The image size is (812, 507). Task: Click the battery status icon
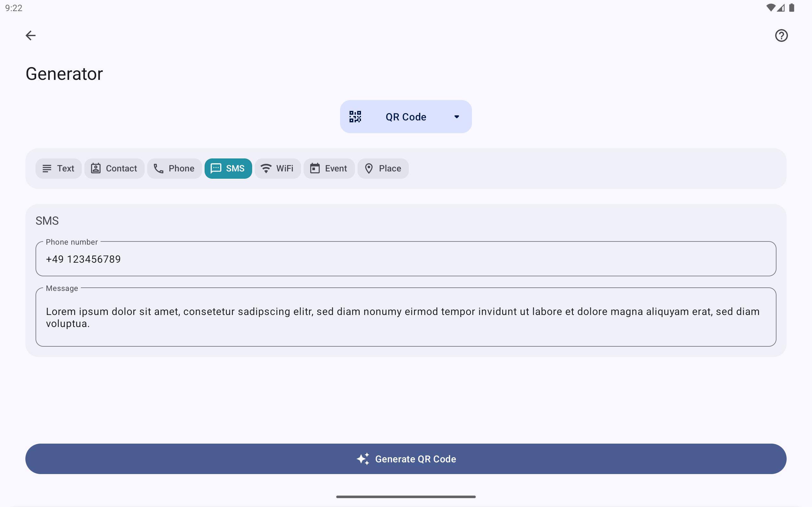tap(792, 8)
